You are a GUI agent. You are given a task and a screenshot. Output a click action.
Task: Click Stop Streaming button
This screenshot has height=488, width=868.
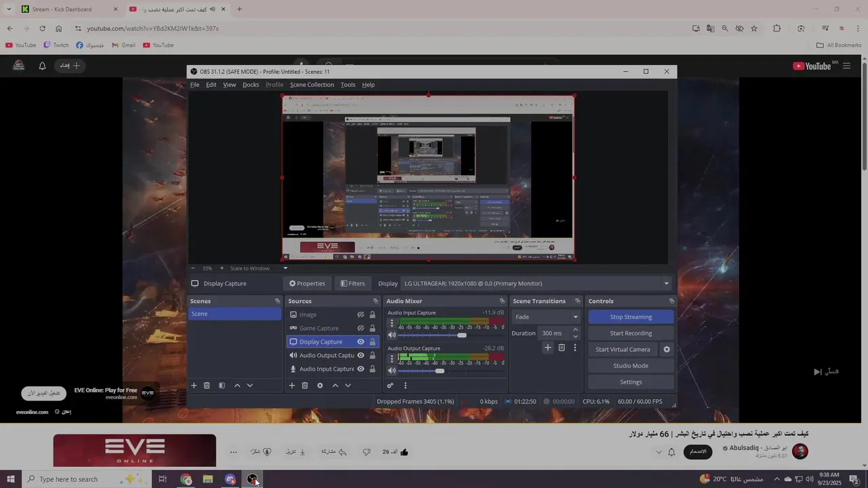pos(631,317)
